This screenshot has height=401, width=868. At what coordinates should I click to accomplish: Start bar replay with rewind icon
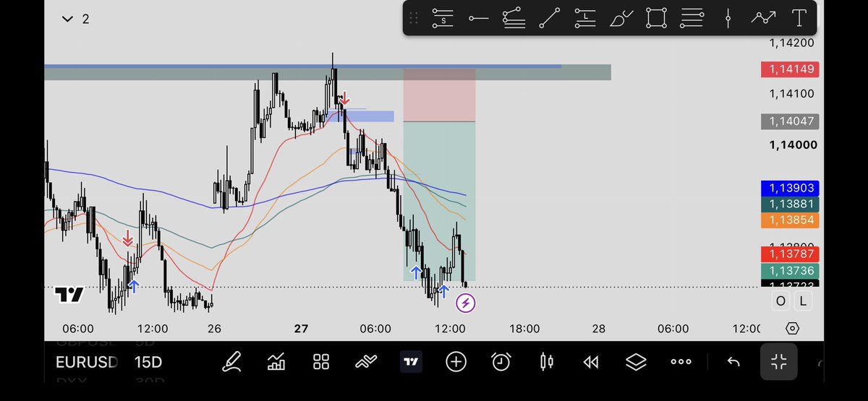pos(591,362)
